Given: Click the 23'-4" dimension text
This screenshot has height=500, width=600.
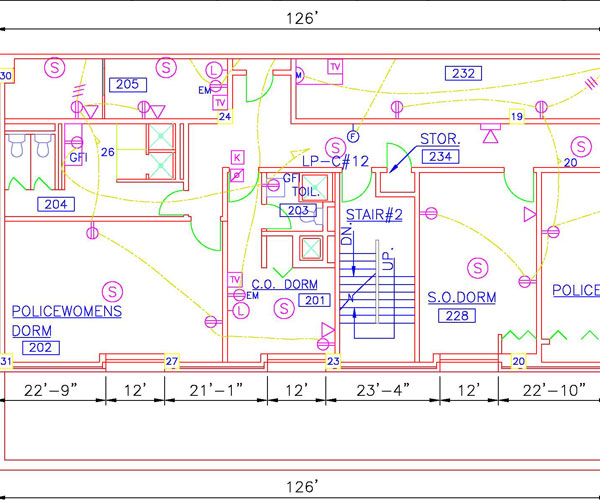Looking at the screenshot, I should click(x=383, y=391).
